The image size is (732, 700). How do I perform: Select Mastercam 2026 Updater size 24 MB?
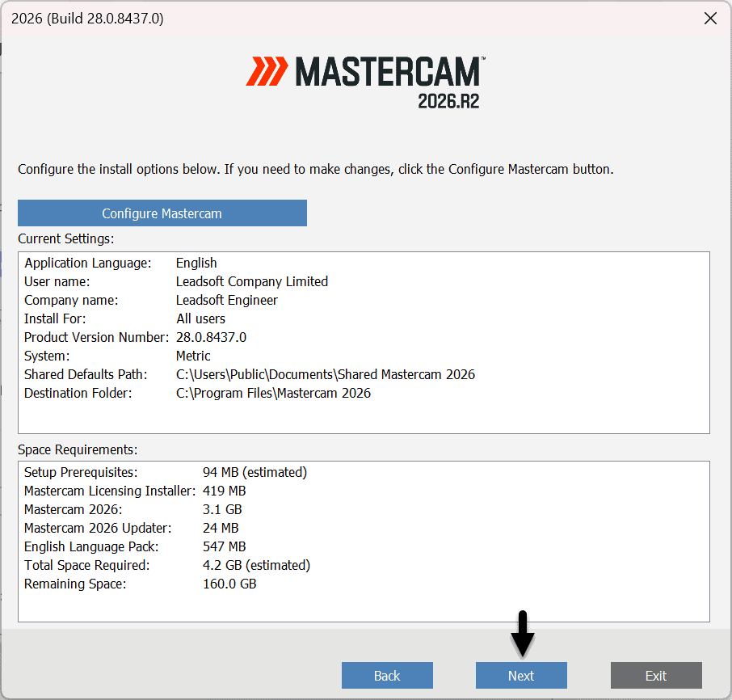pos(221,528)
